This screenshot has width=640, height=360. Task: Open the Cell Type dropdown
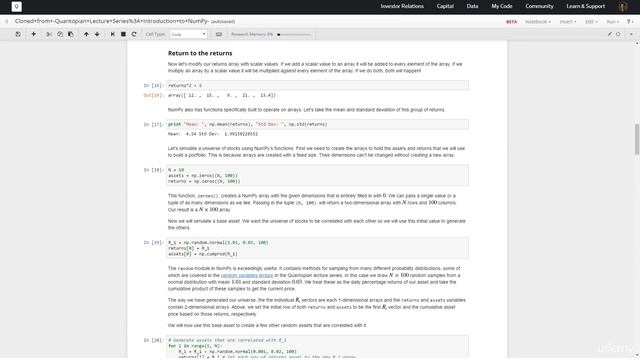coord(188,34)
